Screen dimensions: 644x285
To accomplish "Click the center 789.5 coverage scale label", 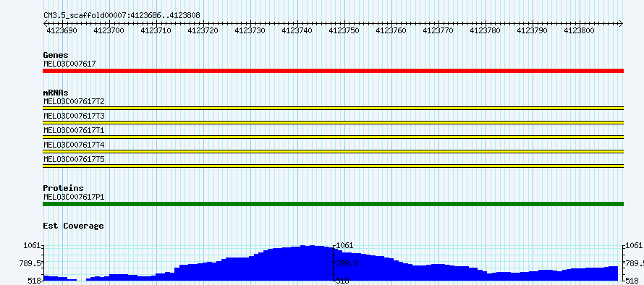I will point(347,263).
